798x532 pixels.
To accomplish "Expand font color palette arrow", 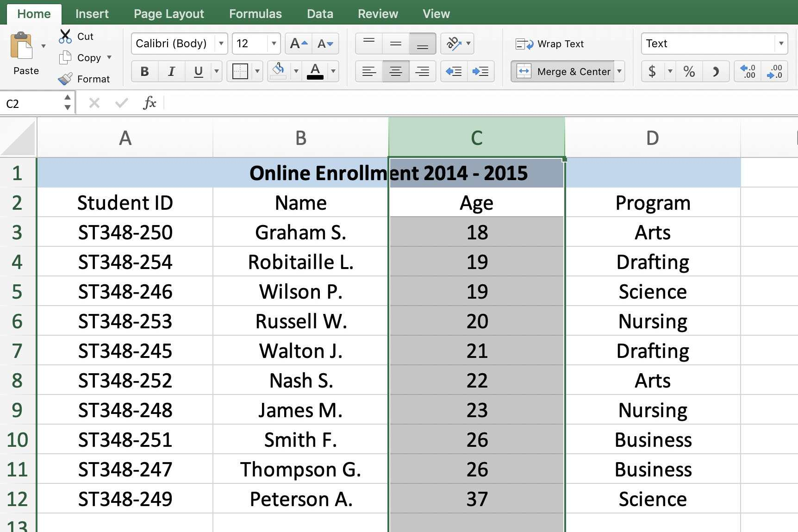I will (333, 71).
